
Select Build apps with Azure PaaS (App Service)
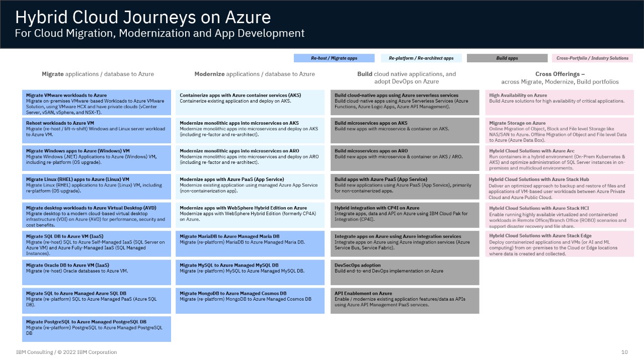click(405, 187)
